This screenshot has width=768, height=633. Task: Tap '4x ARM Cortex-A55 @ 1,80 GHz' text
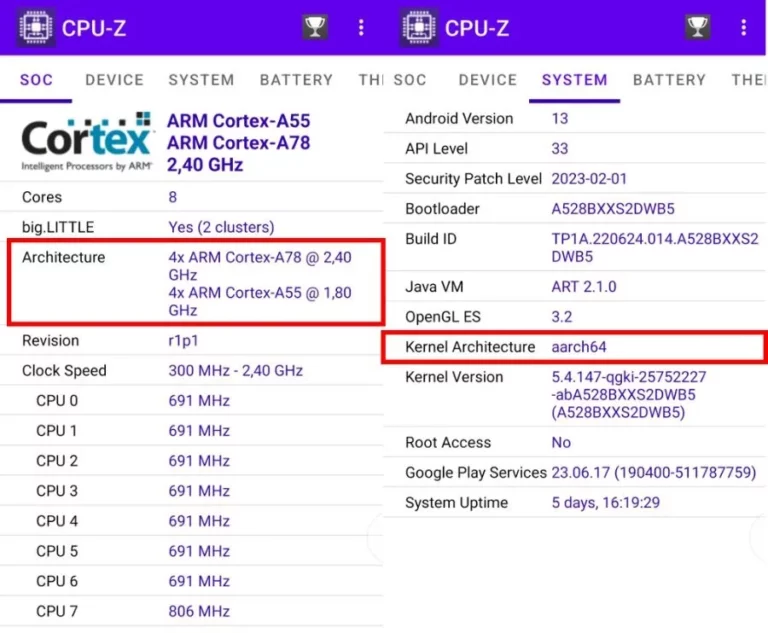260,301
